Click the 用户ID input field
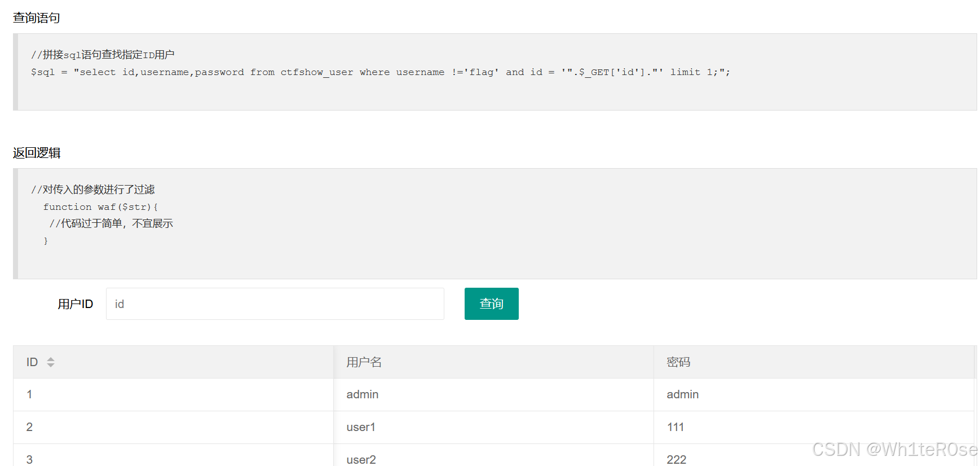Screen dimensions: 980x466 (x=275, y=304)
